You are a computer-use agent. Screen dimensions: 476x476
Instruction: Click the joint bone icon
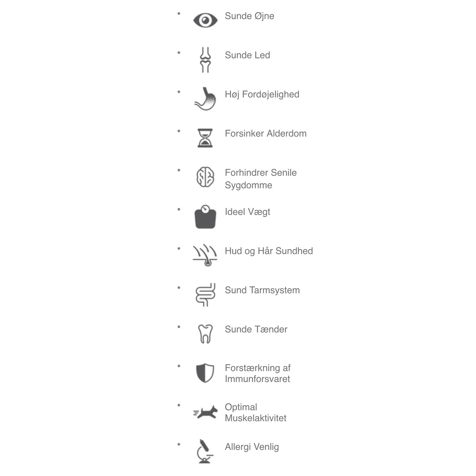tap(205, 59)
